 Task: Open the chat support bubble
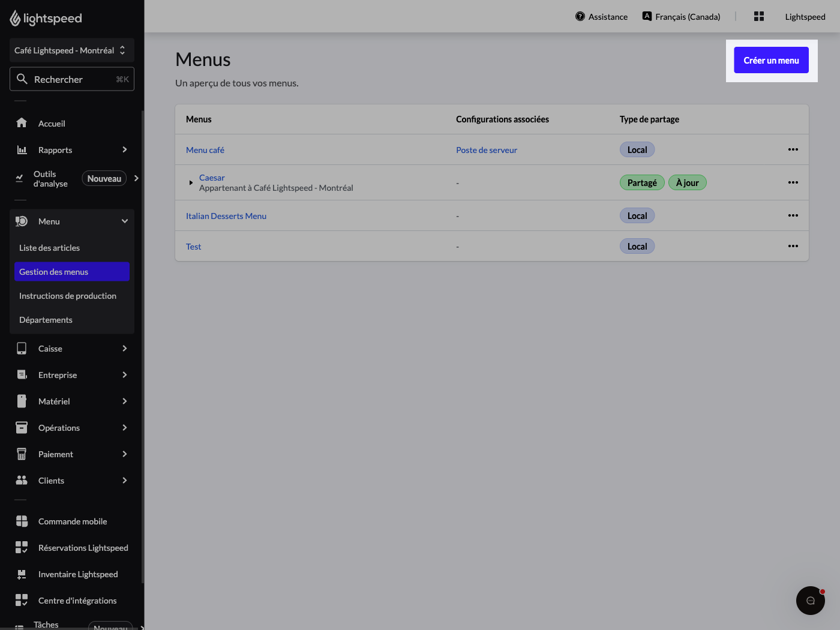click(x=811, y=601)
